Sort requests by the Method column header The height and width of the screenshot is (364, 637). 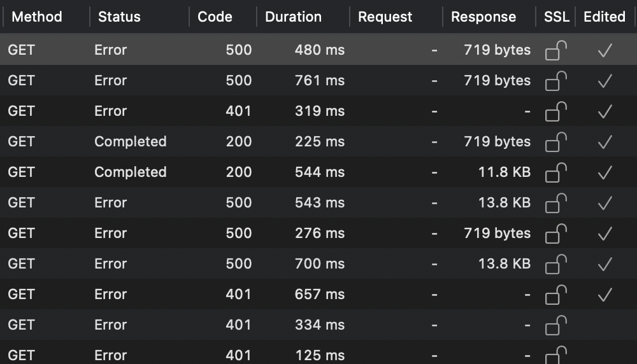pyautogui.click(x=37, y=17)
